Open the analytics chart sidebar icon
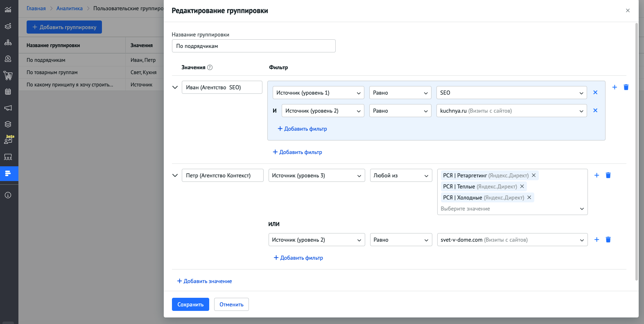644x324 pixels. click(8, 10)
